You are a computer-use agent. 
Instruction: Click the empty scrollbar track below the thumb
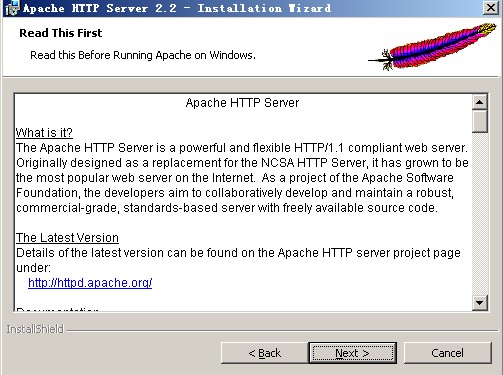click(x=480, y=214)
